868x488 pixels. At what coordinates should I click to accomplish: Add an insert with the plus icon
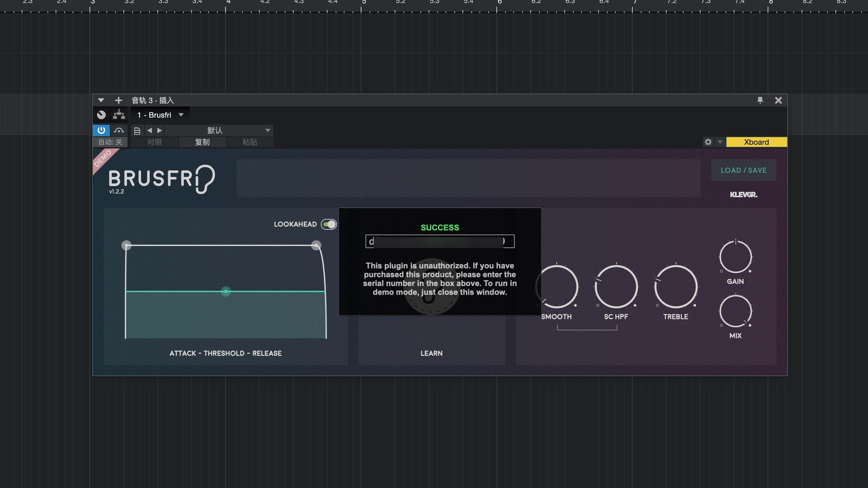coord(118,100)
